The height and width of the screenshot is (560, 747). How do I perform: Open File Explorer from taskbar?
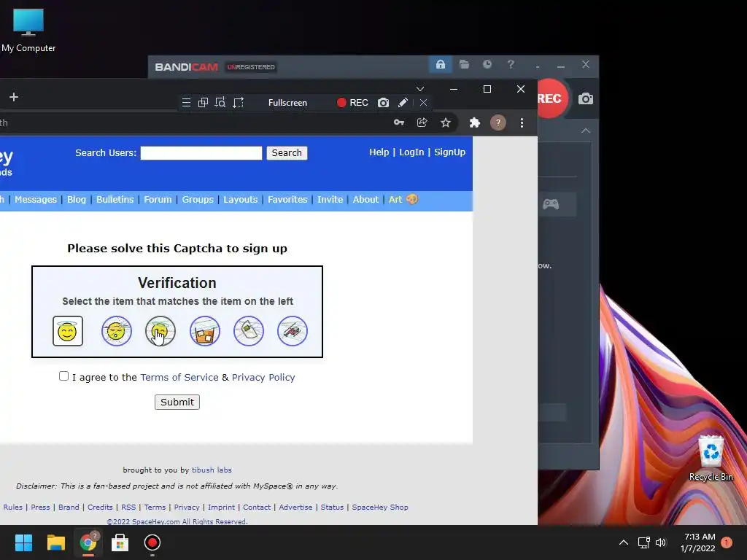pyautogui.click(x=55, y=542)
